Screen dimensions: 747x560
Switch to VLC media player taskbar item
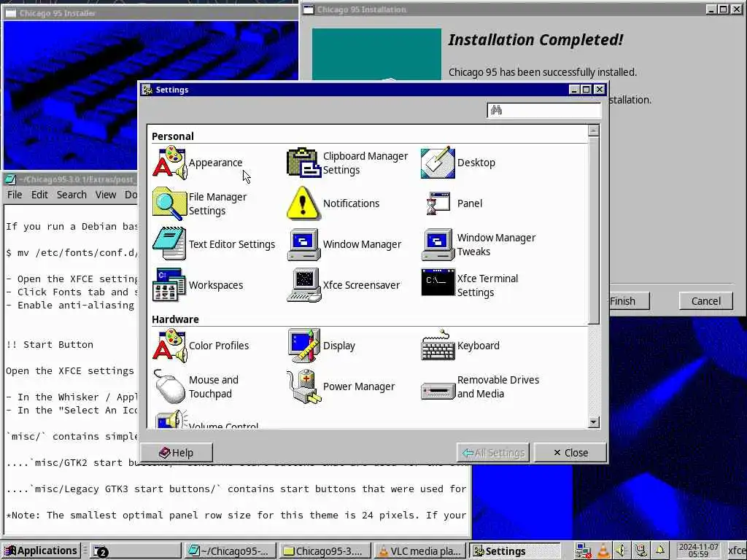tap(419, 551)
